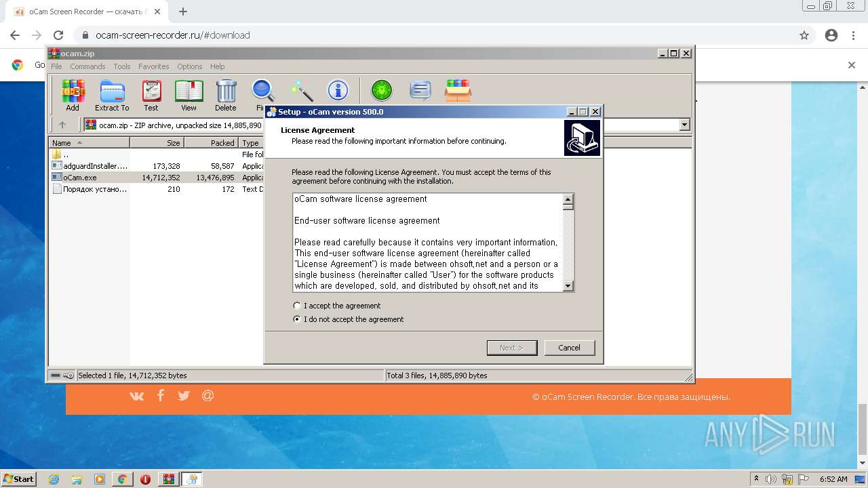Click the Chrome address bar URL
868x488 pixels.
[x=173, y=35]
